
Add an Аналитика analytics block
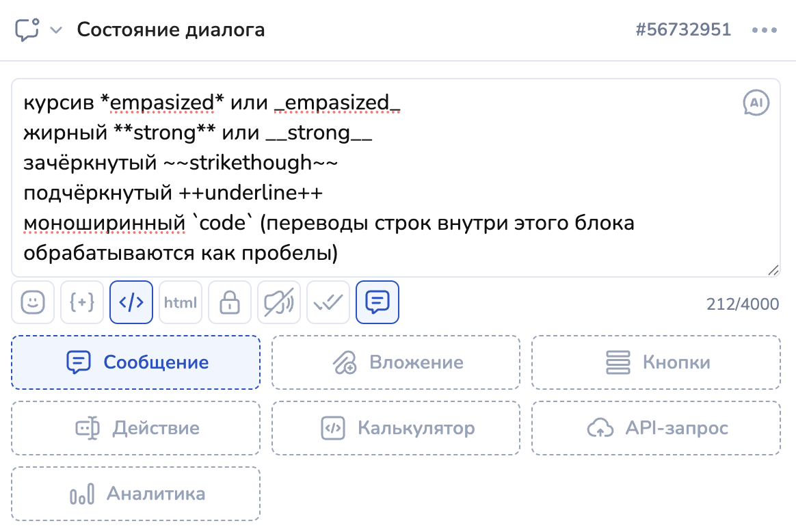point(135,494)
